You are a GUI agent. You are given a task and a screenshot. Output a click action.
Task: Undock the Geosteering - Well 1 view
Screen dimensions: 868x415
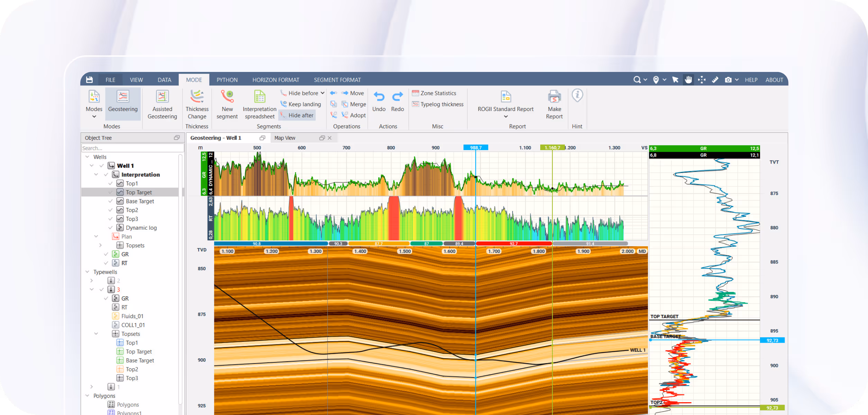(262, 138)
